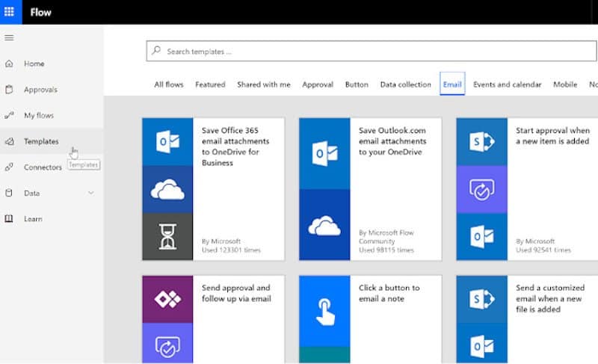Click the Home house icon
Screen dimensions: 598x364
pyautogui.click(x=9, y=64)
